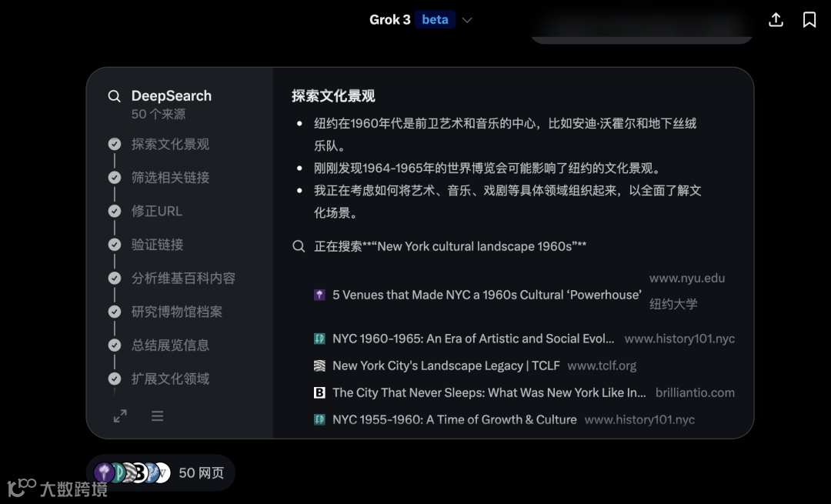Open the step list menu icon

158,416
